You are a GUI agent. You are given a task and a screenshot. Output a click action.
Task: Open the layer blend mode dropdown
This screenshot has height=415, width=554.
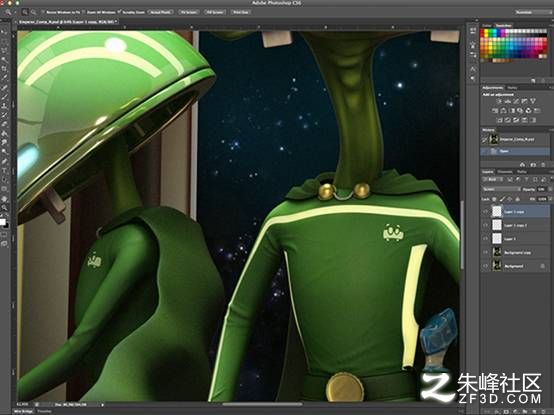[501, 189]
